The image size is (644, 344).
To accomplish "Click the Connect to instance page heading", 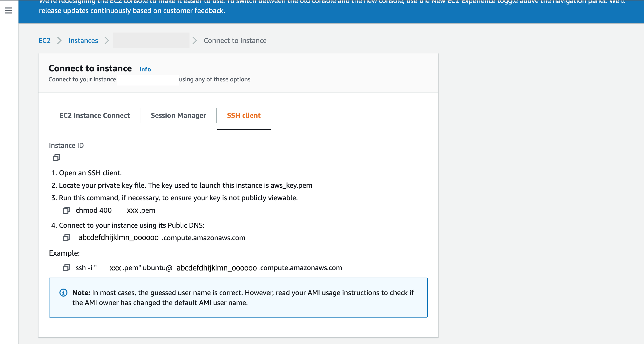I will pos(90,68).
